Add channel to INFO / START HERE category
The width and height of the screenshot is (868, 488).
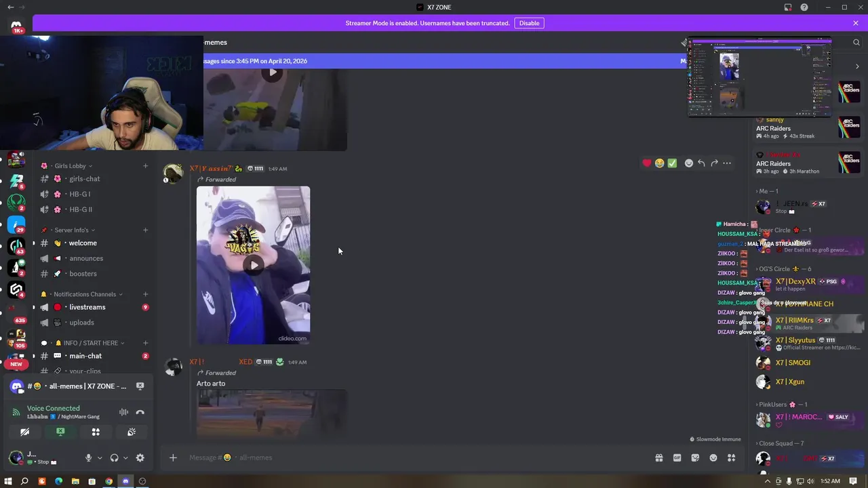145,343
